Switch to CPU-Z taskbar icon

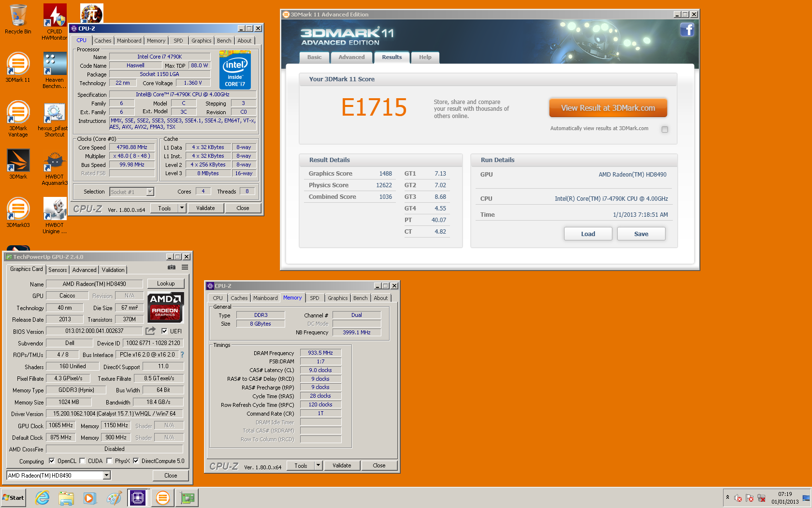pyautogui.click(x=138, y=497)
